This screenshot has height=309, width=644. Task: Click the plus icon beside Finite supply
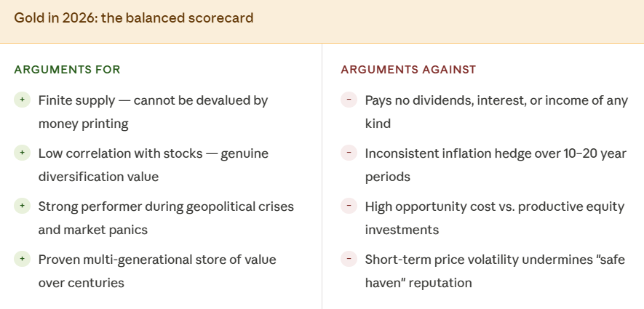click(x=22, y=100)
